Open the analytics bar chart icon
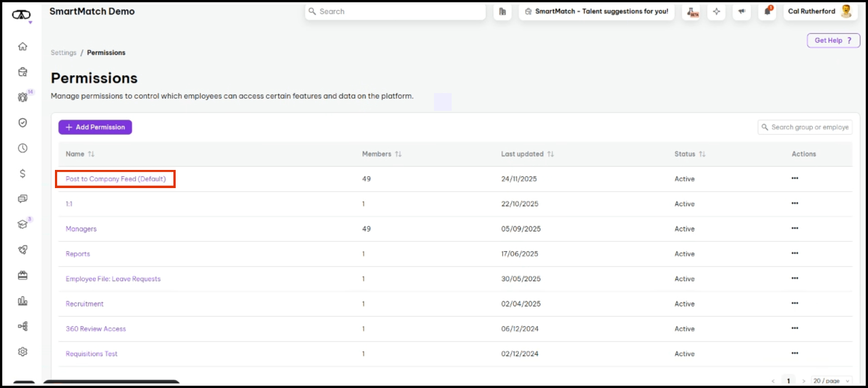This screenshot has height=388, width=868. (x=23, y=301)
